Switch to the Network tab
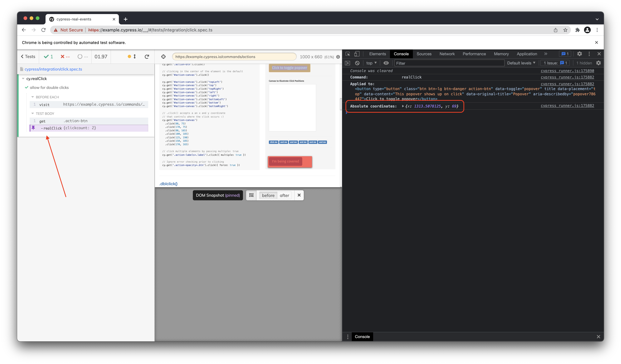 [x=447, y=54]
